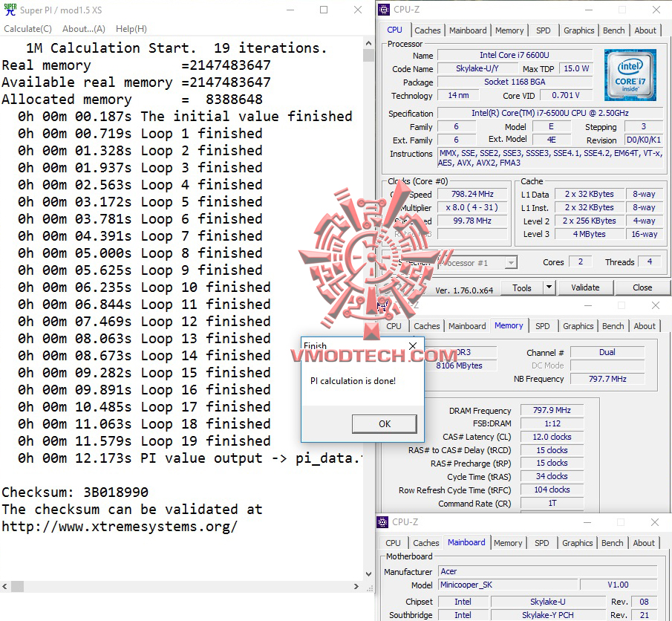Select the Graphics tab in top CPU-Z window
672x621 pixels.
coord(579,30)
